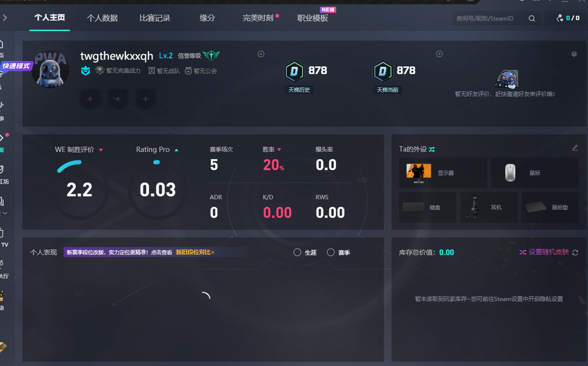Expand the WE 制胜评价 dropdown arrow
Image resolution: width=588 pixels, height=366 pixels.
tap(101, 150)
